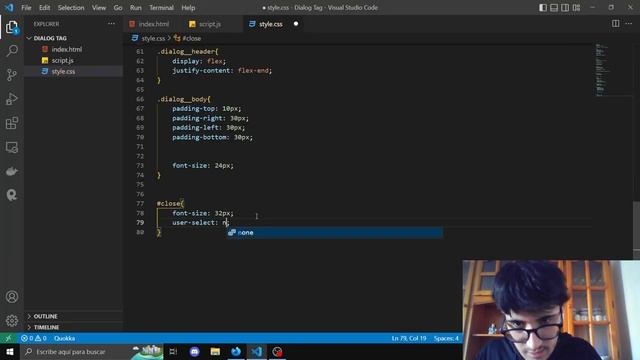
Task: Open the Terminal menu
Action: click(x=161, y=7)
